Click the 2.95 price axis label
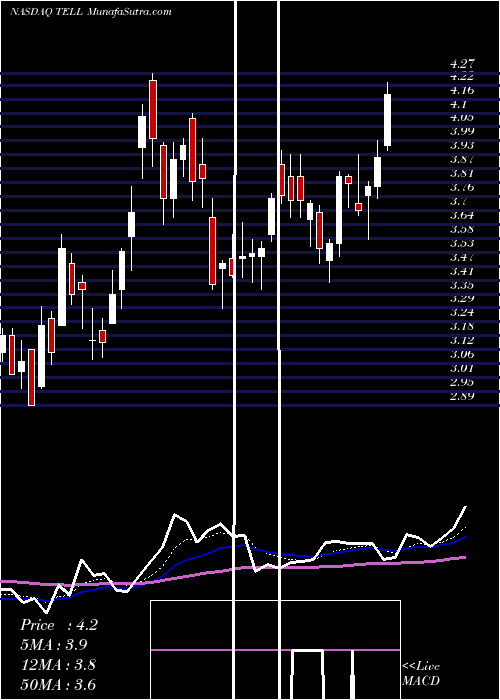 [462, 382]
